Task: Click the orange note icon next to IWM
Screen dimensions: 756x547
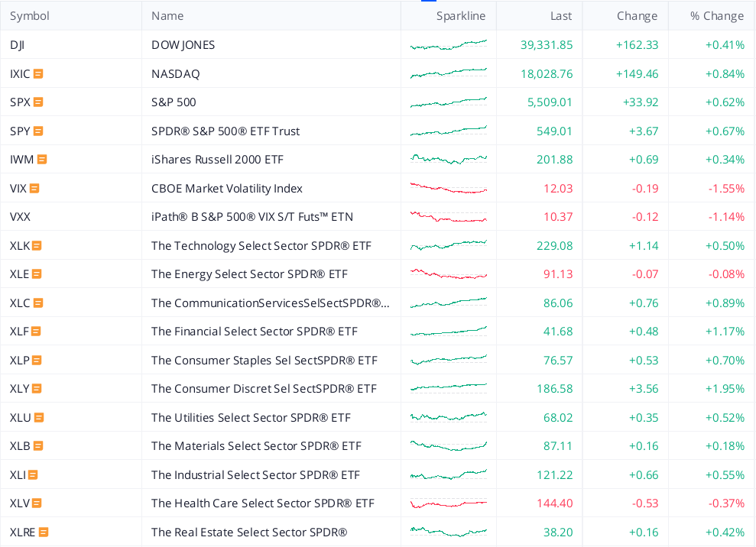Action: pos(42,160)
